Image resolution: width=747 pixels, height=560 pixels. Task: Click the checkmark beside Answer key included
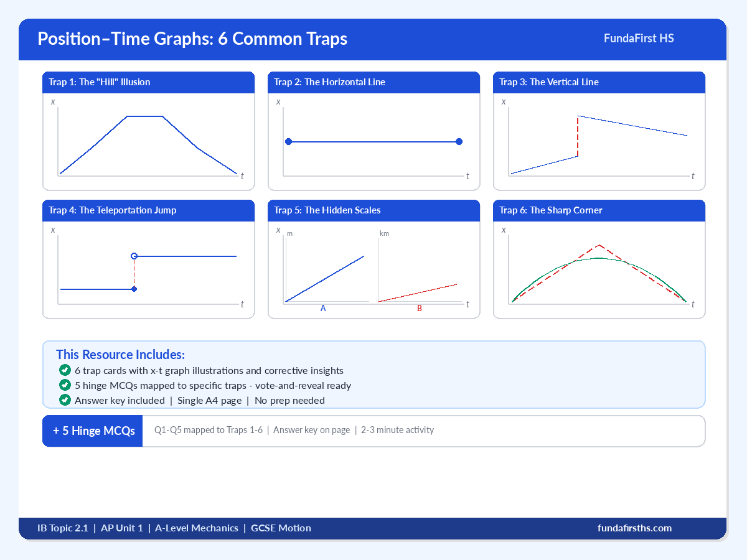pos(65,400)
